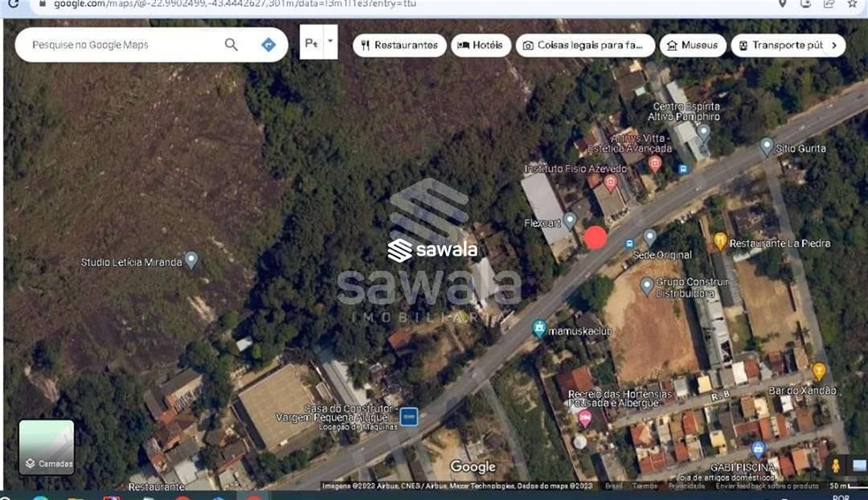868x500 pixels.
Task: Open the mamuskaclub map marker
Action: (x=539, y=328)
